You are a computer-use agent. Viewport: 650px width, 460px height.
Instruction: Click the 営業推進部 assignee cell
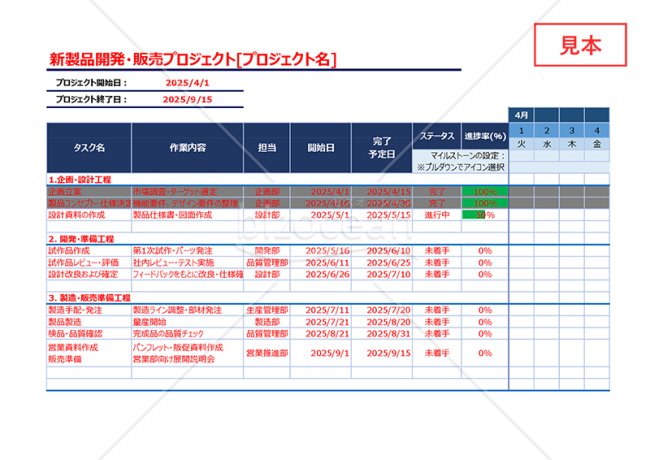[x=267, y=353]
